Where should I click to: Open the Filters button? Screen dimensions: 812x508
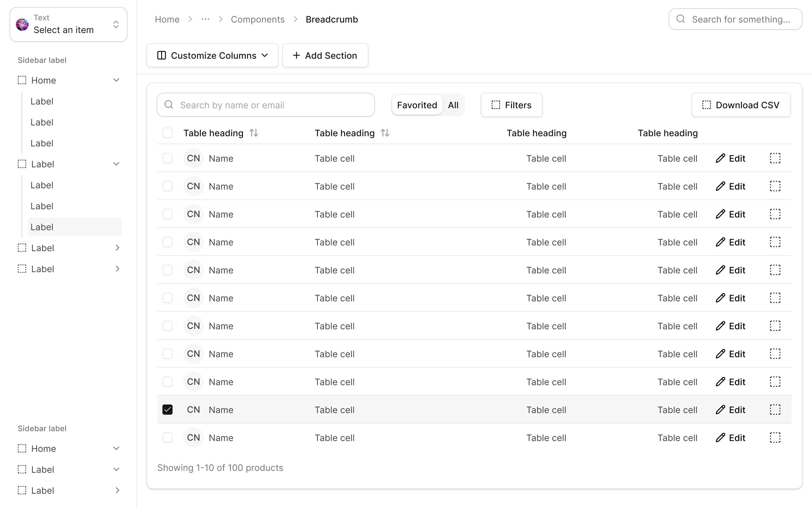click(511, 105)
